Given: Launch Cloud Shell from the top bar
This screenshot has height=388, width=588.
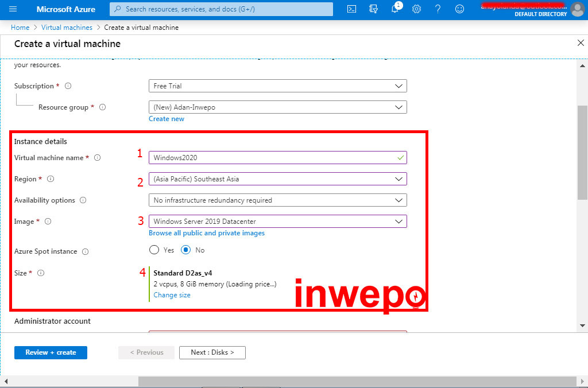Looking at the screenshot, I should click(x=352, y=9).
